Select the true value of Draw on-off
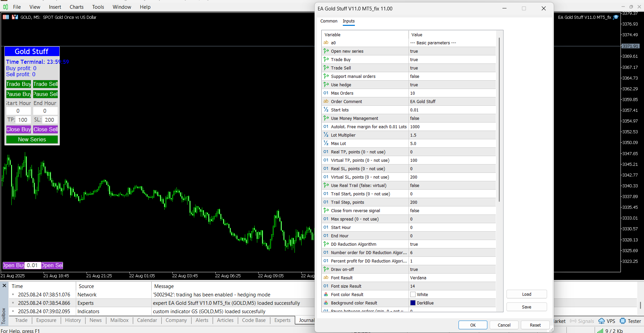Screen dimensions: 644x333 pyautogui.click(x=452, y=269)
